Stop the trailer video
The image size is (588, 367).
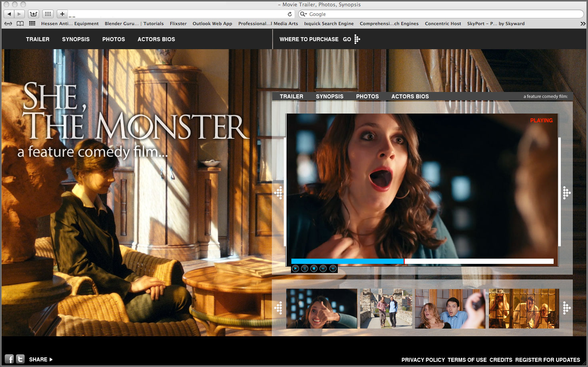(314, 268)
